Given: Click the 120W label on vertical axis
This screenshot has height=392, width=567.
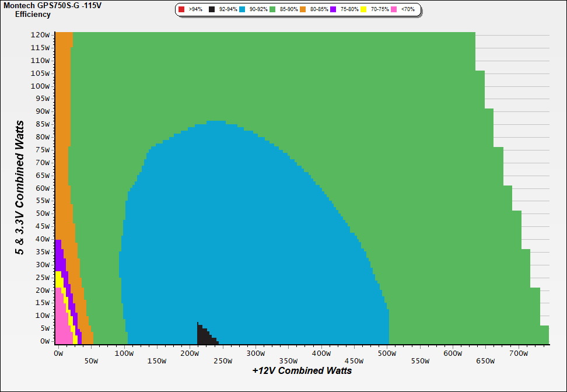Looking at the screenshot, I should 40,34.
